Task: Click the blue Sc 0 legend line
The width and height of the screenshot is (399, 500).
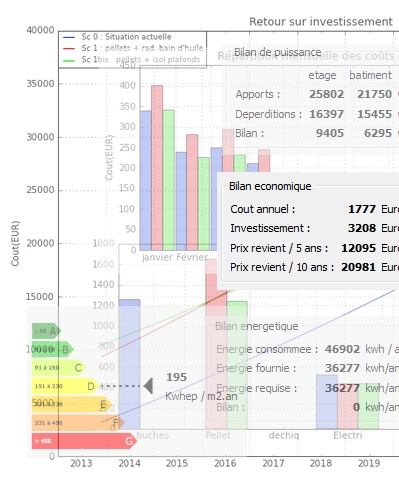Action: pos(69,37)
